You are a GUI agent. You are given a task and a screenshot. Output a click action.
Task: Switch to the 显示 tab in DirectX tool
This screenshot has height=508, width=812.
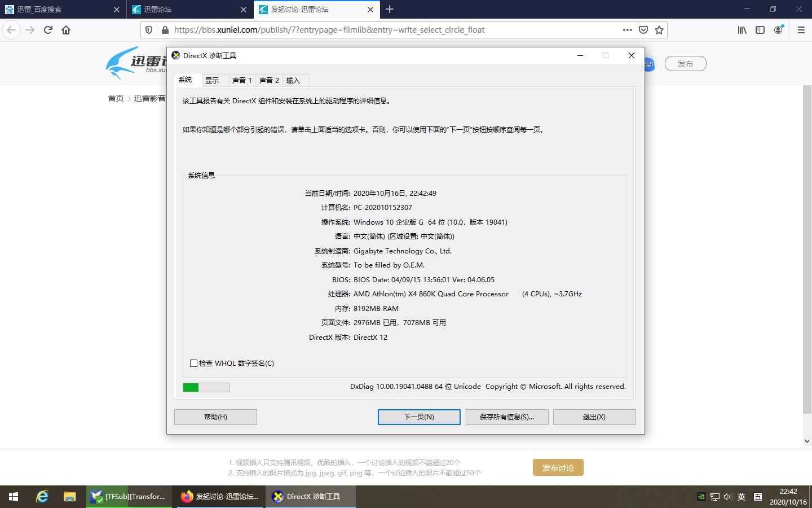tap(214, 80)
